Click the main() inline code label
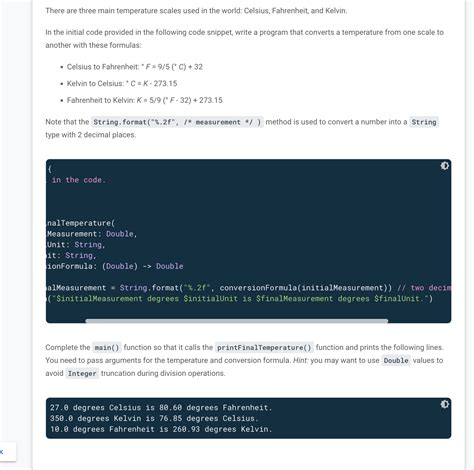The width and height of the screenshot is (474, 470). tap(107, 348)
